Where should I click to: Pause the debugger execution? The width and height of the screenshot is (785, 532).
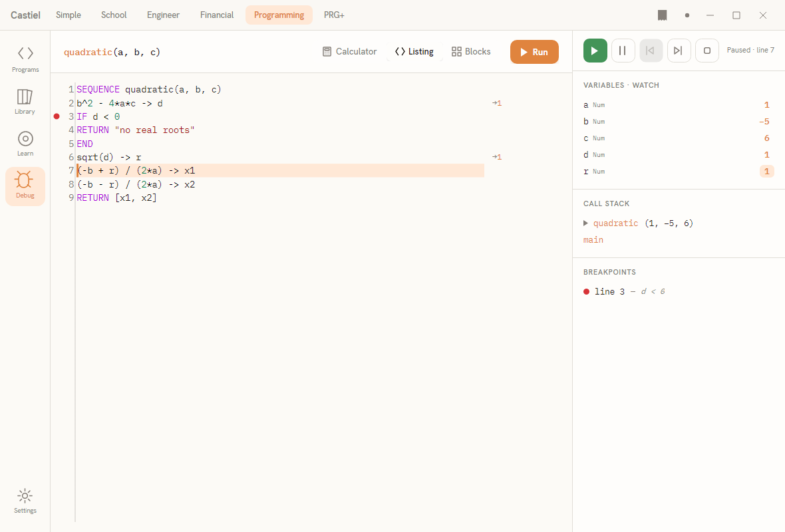coord(623,51)
